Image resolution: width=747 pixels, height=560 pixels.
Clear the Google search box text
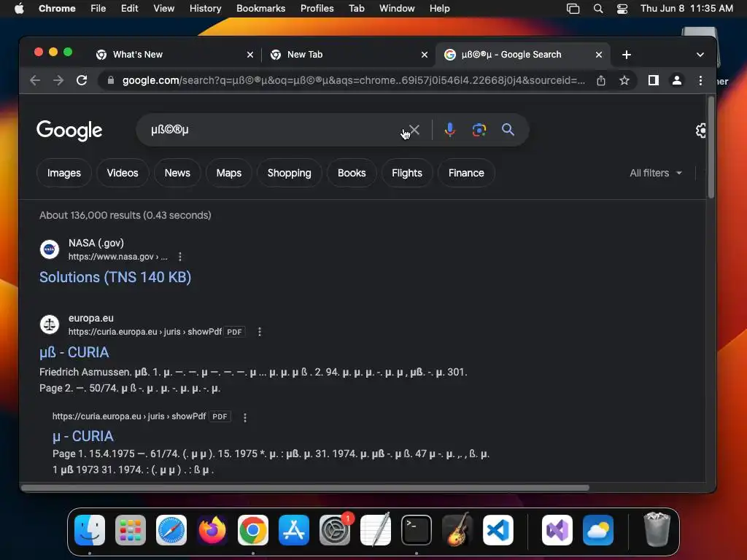[414, 130]
